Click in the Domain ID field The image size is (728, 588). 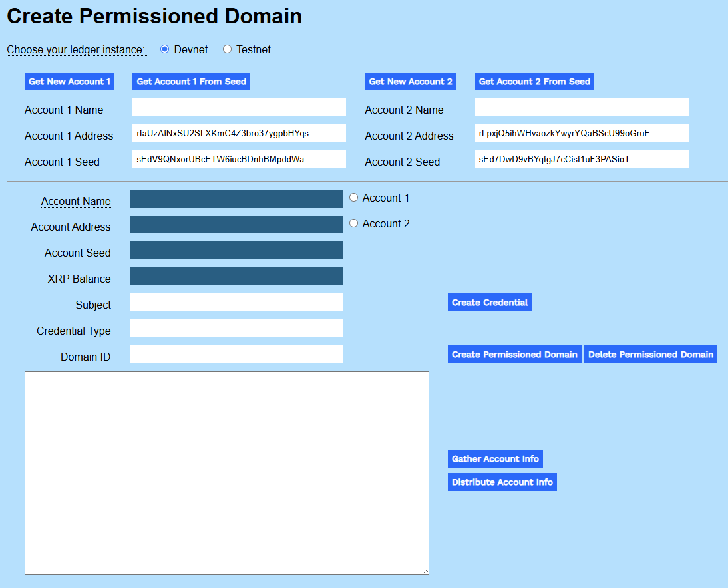pos(236,355)
